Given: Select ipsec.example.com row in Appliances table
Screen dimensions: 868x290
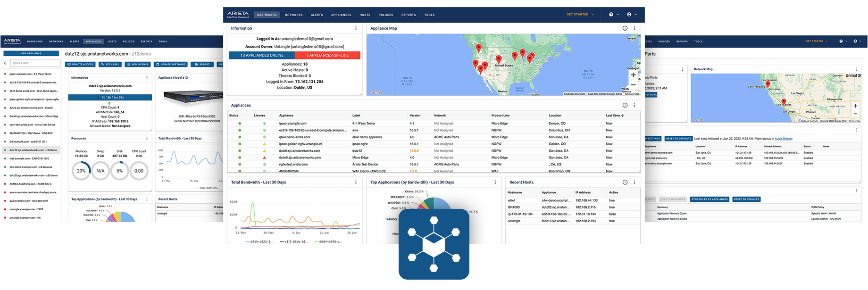Looking at the screenshot, I should 434,124.
